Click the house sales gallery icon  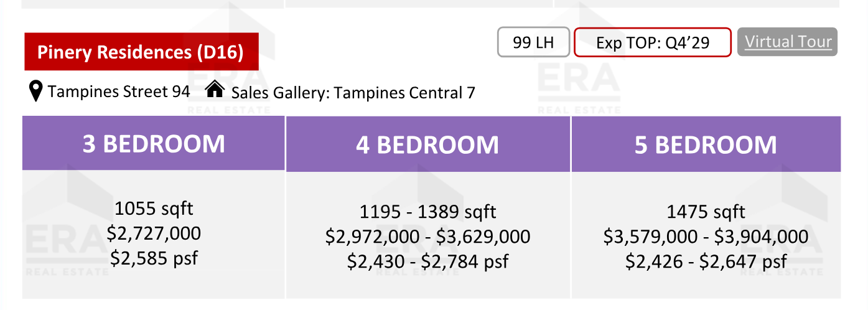click(215, 90)
